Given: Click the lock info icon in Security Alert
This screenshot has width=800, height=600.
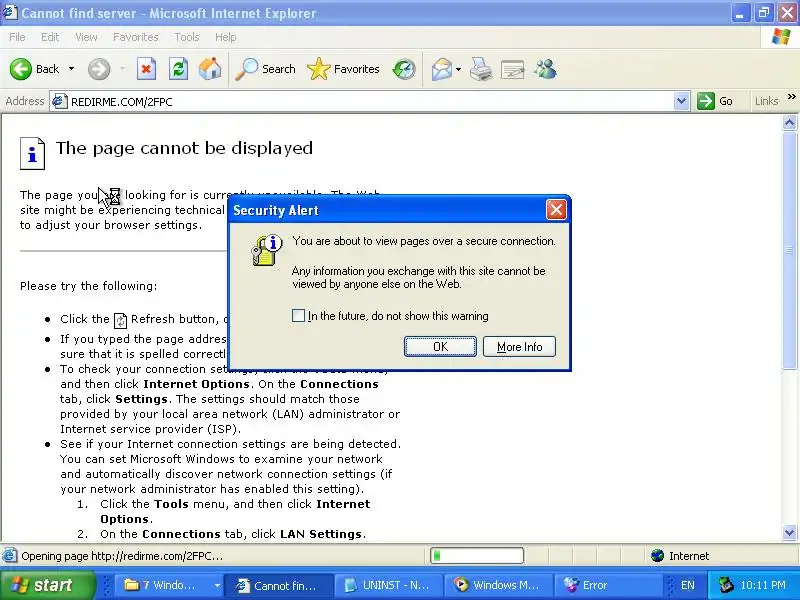Looking at the screenshot, I should click(266, 249).
